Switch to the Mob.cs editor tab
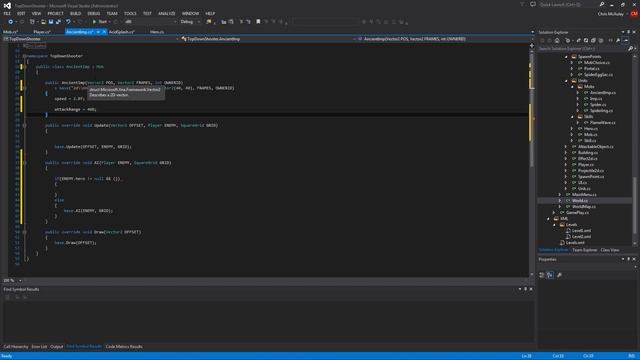The height and width of the screenshot is (360, 640). [x=11, y=32]
